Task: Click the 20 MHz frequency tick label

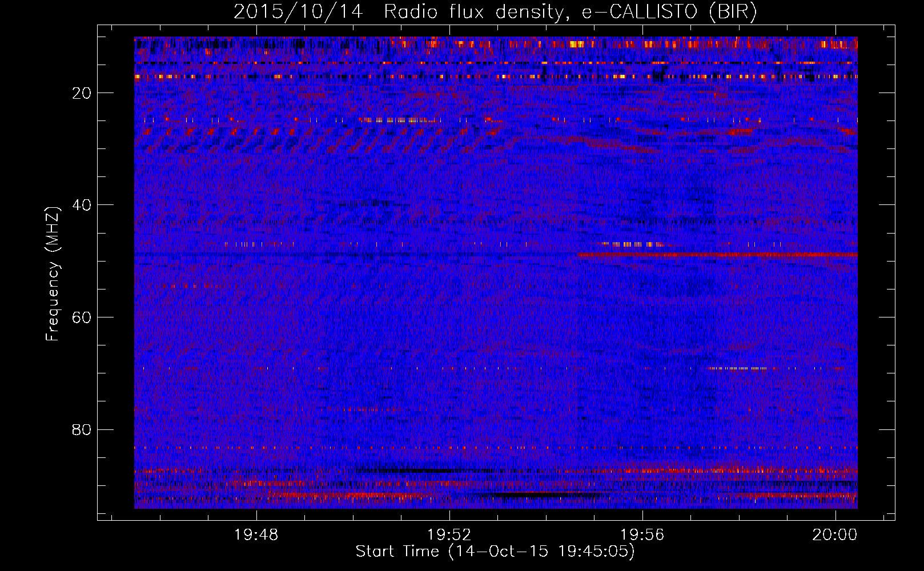Action: [82, 93]
